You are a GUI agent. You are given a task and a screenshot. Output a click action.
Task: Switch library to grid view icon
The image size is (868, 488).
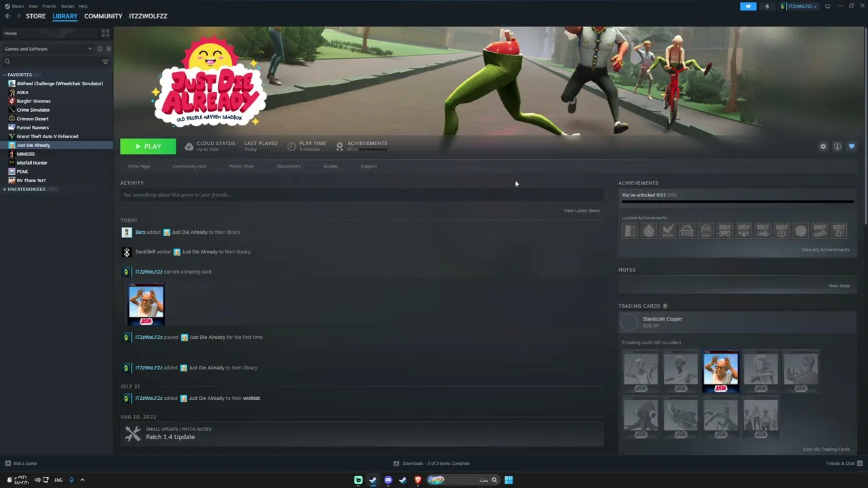(105, 33)
